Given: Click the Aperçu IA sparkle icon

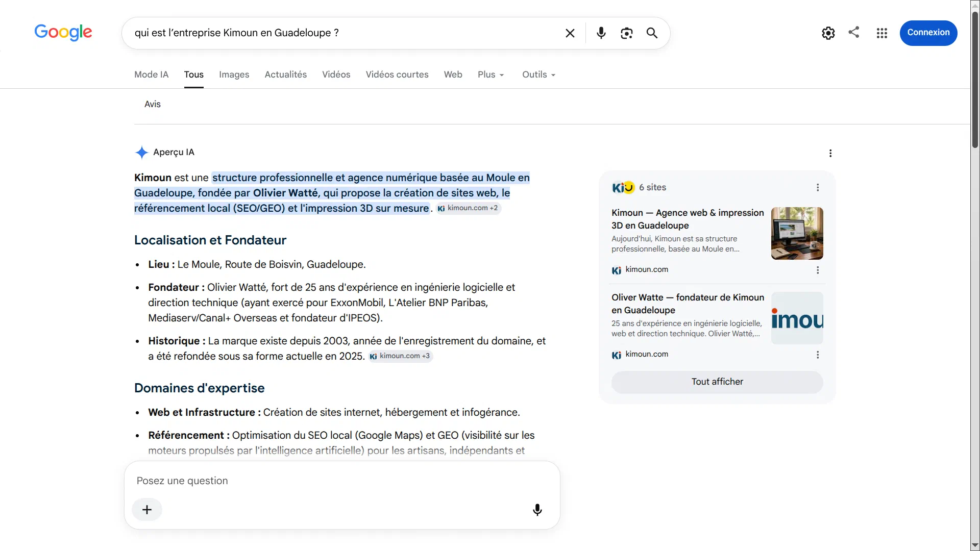Looking at the screenshot, I should pos(141,152).
